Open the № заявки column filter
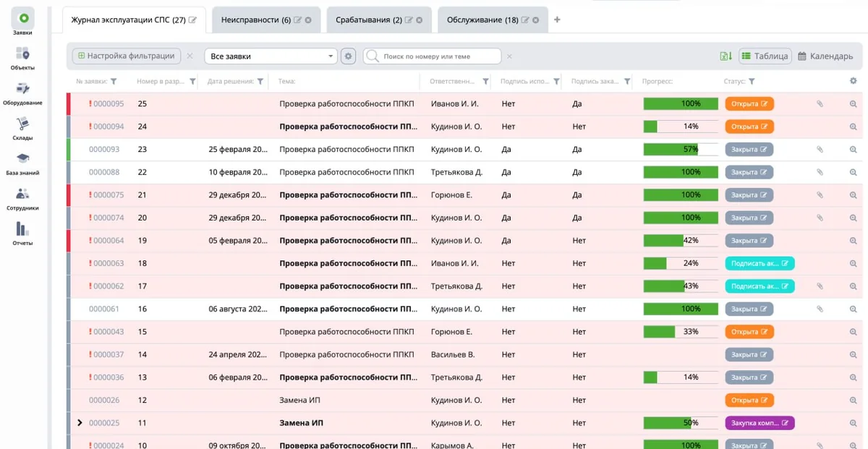 (x=114, y=82)
